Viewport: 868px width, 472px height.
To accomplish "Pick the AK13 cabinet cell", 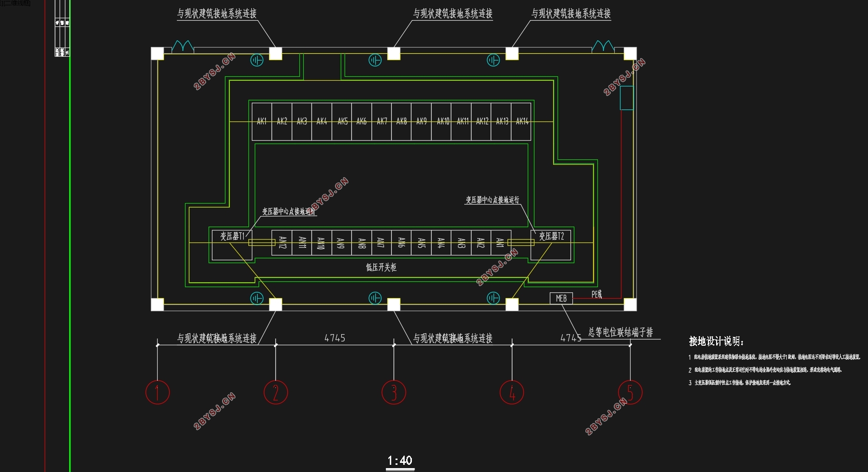I will tap(501, 121).
